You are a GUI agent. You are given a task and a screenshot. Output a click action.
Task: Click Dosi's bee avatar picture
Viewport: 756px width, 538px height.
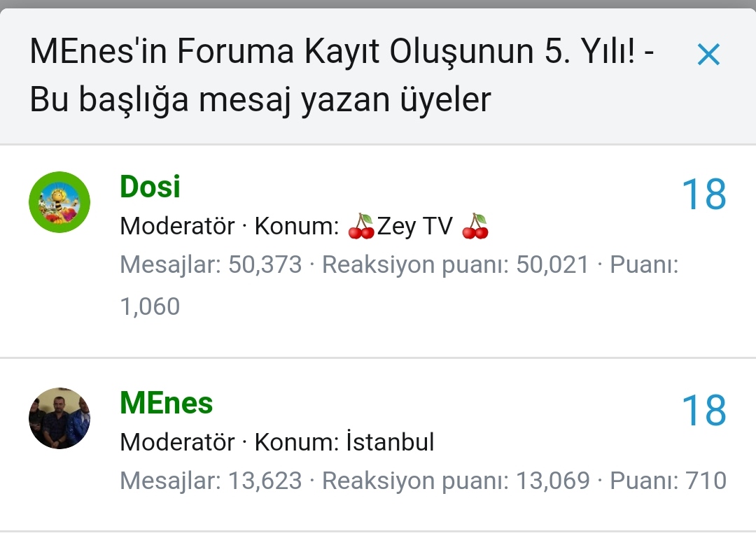(59, 202)
